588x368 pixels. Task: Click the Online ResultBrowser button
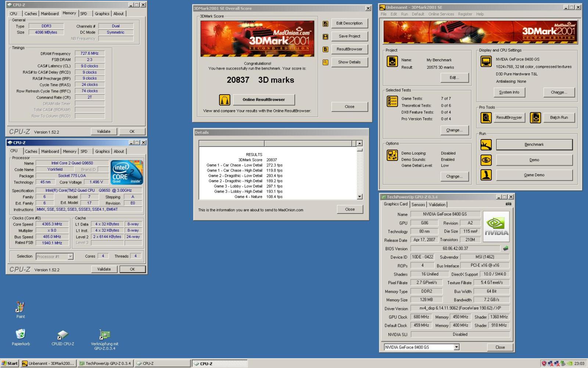click(263, 99)
